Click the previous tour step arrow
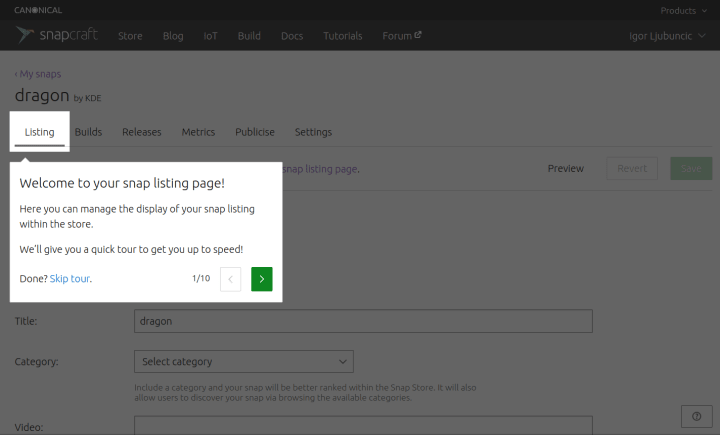 tap(231, 279)
